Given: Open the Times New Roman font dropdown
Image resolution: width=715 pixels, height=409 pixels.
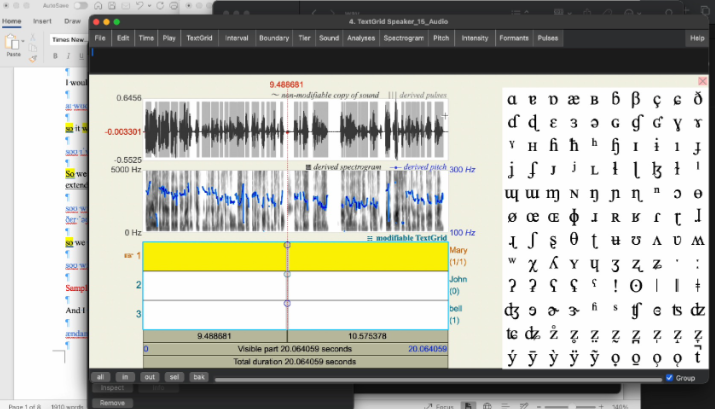Looking at the screenshot, I should [70, 40].
